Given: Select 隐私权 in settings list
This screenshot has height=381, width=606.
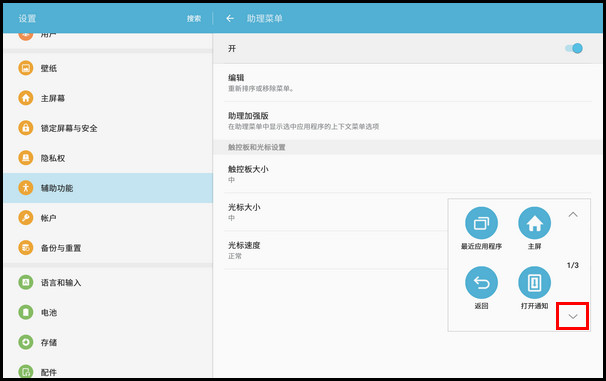Looking at the screenshot, I should [108, 158].
